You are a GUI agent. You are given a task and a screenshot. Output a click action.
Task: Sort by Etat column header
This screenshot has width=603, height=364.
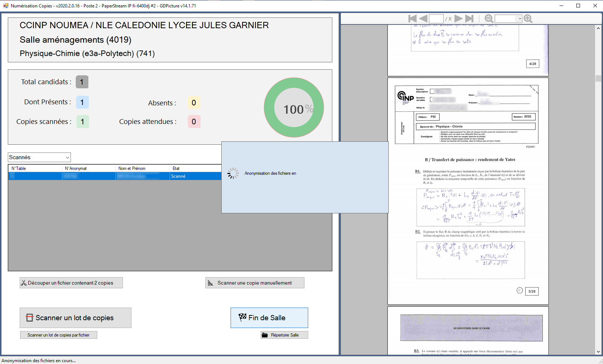pyautogui.click(x=195, y=168)
